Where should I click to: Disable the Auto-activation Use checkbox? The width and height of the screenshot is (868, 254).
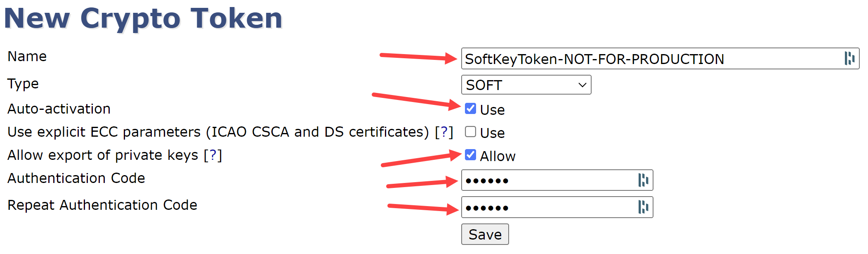click(x=470, y=109)
